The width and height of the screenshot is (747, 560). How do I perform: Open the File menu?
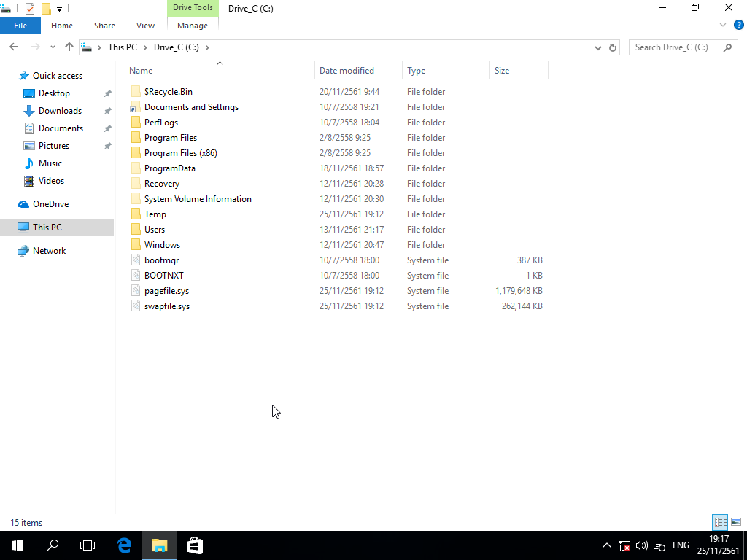(20, 26)
